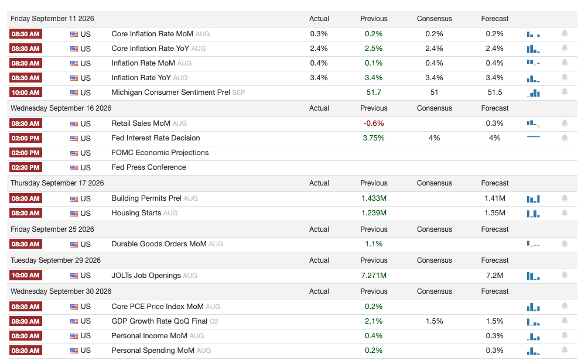Click US country link for Housing Starts

(x=86, y=213)
